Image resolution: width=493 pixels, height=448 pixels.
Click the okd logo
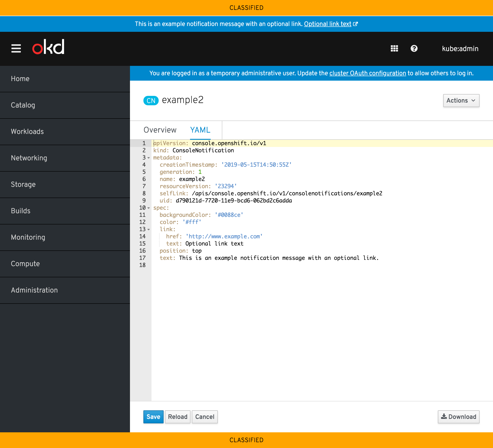point(48,47)
